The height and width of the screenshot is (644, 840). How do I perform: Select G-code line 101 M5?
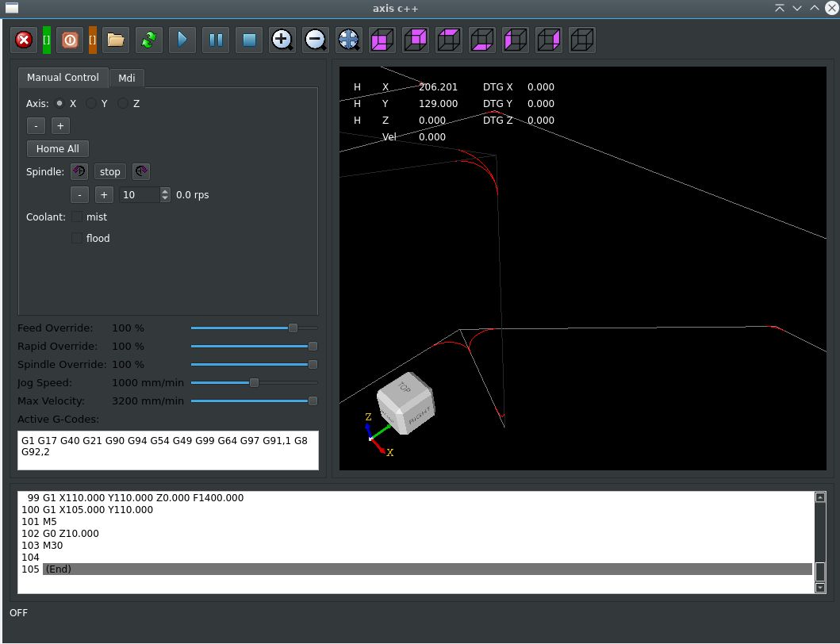click(x=416, y=521)
